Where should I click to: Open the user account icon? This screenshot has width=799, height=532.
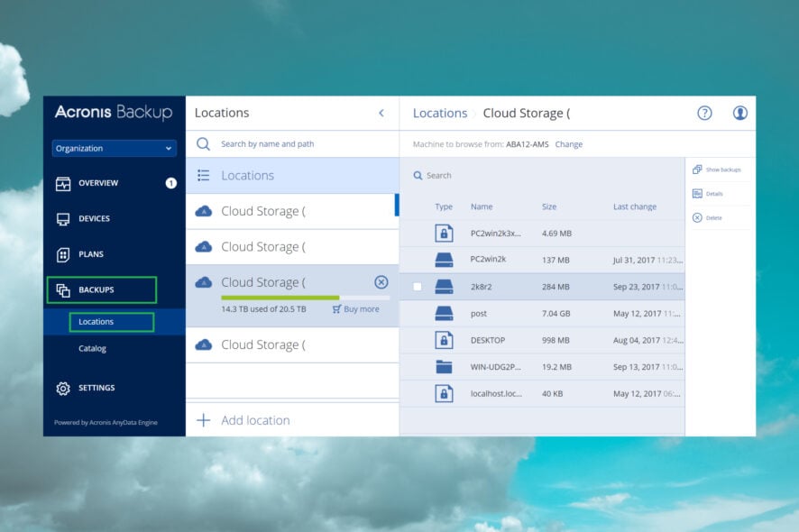[739, 113]
